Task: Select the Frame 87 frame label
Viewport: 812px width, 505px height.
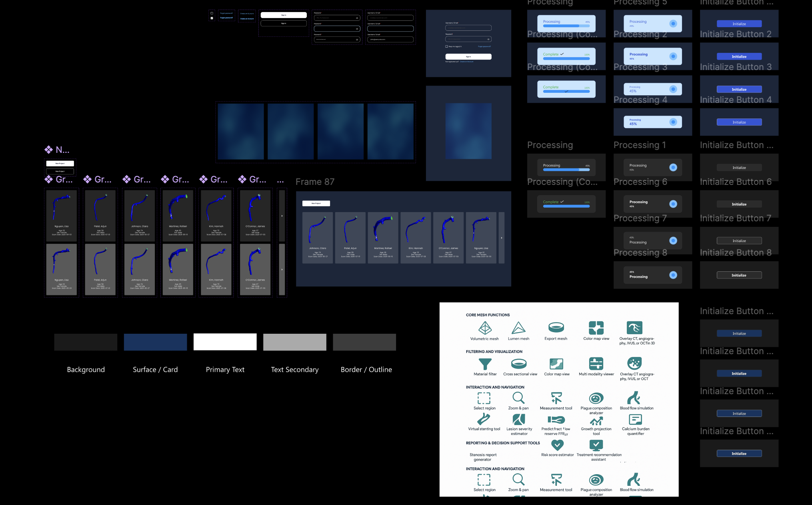Action: (x=315, y=182)
